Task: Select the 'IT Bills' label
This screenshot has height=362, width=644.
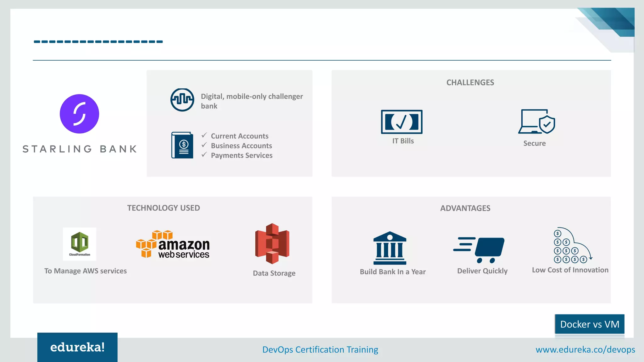Action: click(403, 141)
